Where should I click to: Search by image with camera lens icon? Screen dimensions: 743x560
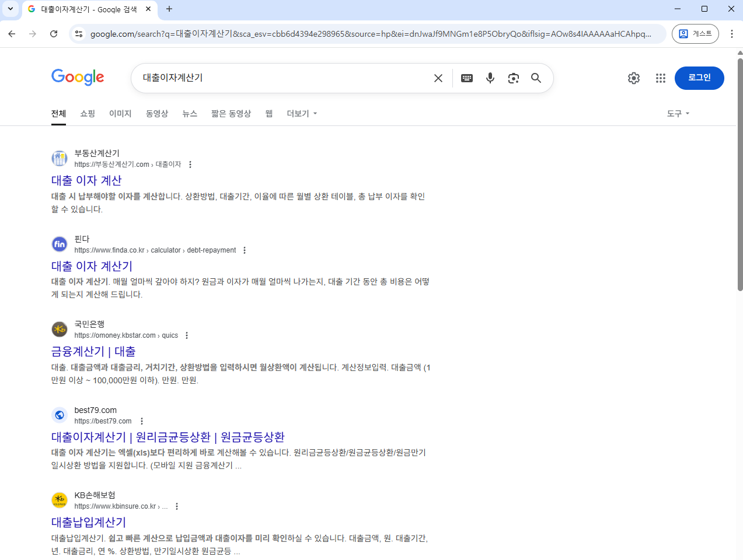click(514, 78)
